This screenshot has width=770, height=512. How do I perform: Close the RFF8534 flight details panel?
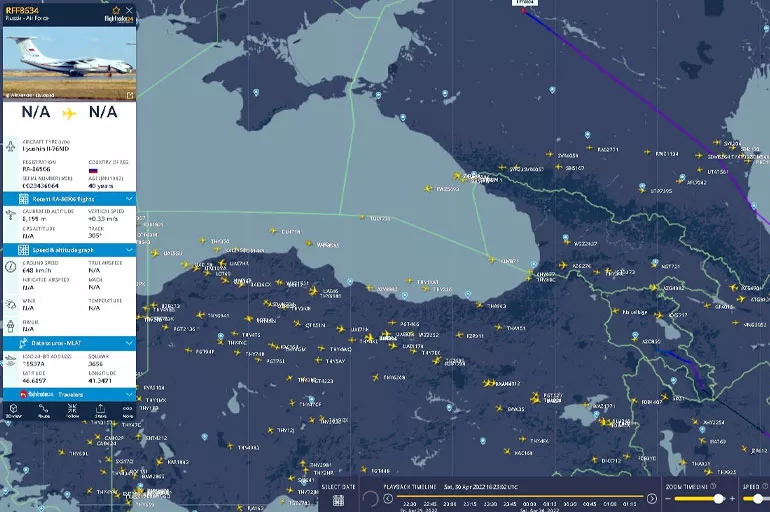tap(129, 10)
